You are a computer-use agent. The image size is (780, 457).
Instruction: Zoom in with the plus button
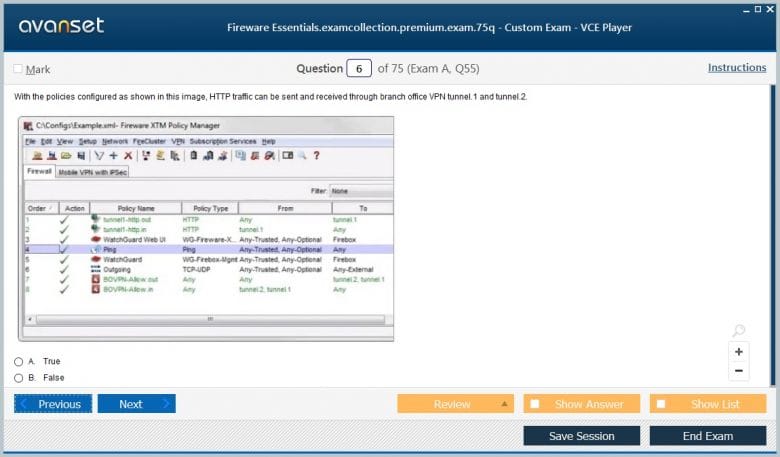point(739,352)
